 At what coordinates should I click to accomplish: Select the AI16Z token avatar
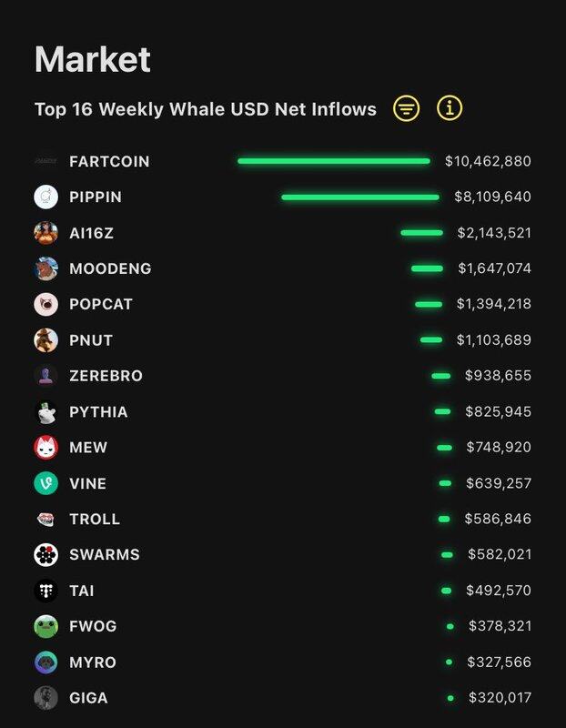46,233
